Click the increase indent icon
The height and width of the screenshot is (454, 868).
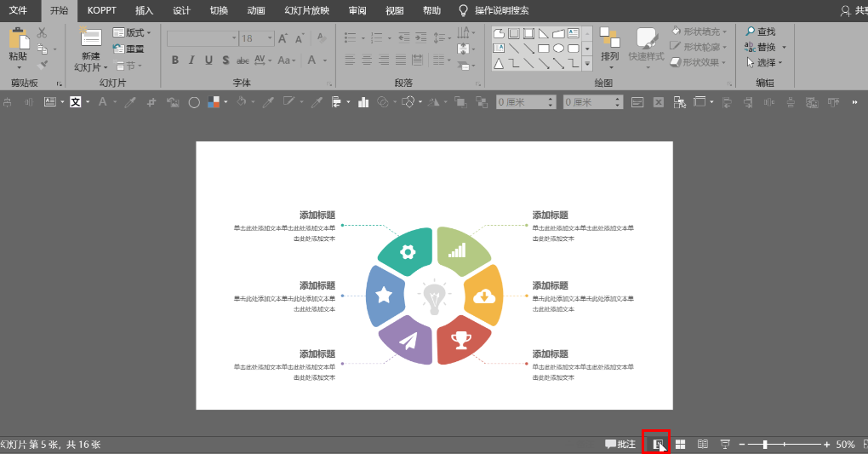421,38
